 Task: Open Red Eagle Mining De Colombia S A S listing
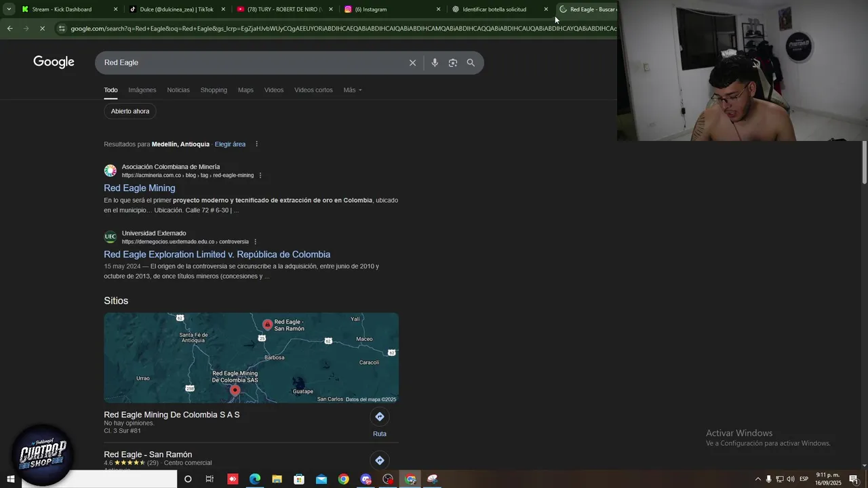(x=172, y=415)
